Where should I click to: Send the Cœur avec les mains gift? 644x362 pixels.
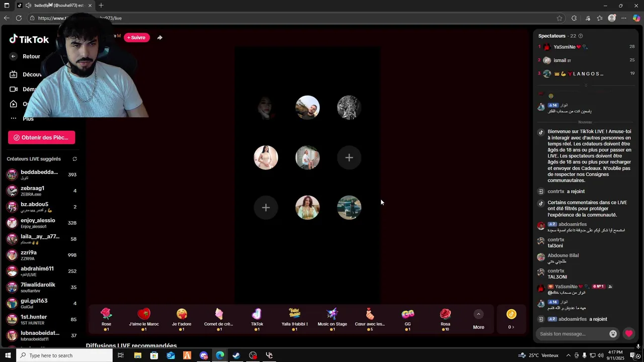click(370, 319)
